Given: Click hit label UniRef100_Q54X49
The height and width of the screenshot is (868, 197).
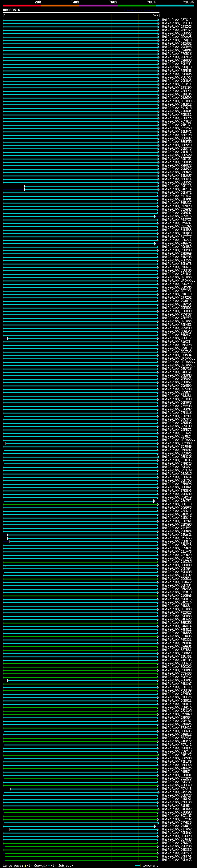Looking at the screenshot, I should (177, 498).
